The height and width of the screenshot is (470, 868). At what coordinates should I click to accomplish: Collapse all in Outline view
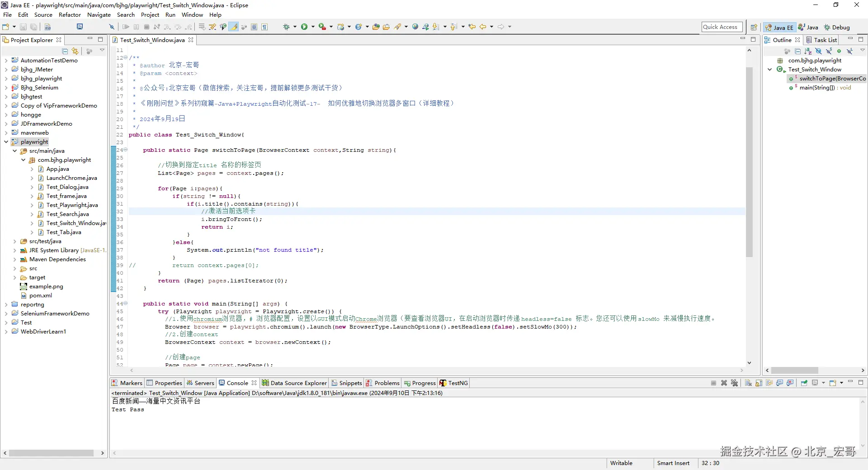pyautogui.click(x=798, y=51)
